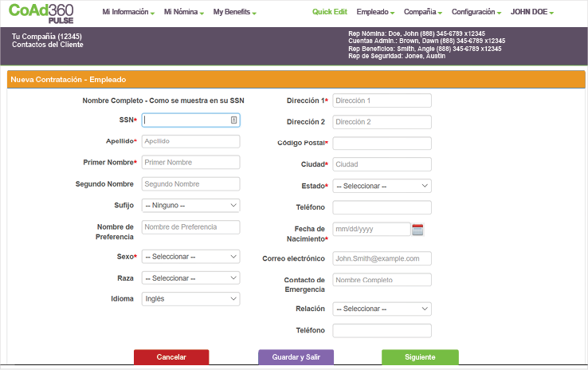Image resolution: width=588 pixels, height=370 pixels.
Task: Expand the Raza dropdown
Action: pos(190,278)
